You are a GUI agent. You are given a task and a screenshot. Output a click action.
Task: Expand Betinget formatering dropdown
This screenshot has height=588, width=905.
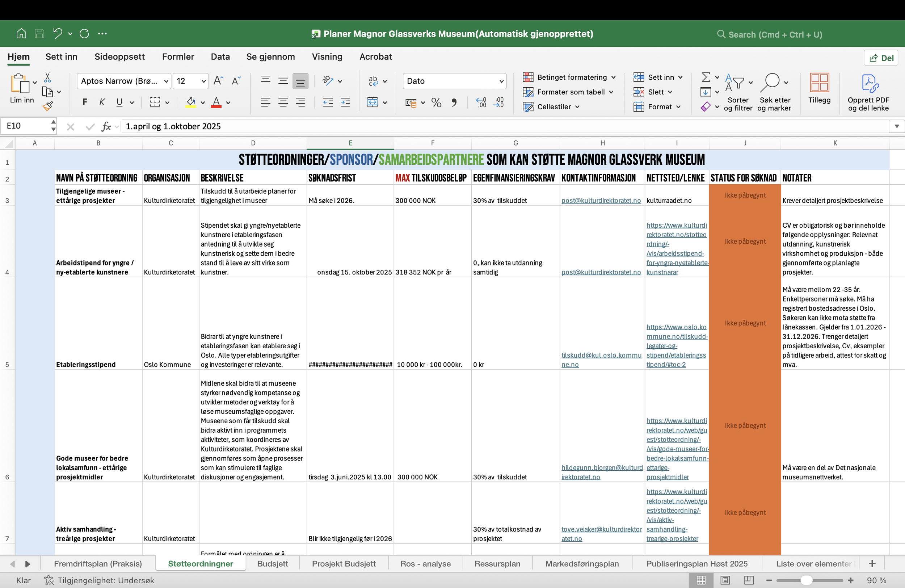click(x=613, y=77)
